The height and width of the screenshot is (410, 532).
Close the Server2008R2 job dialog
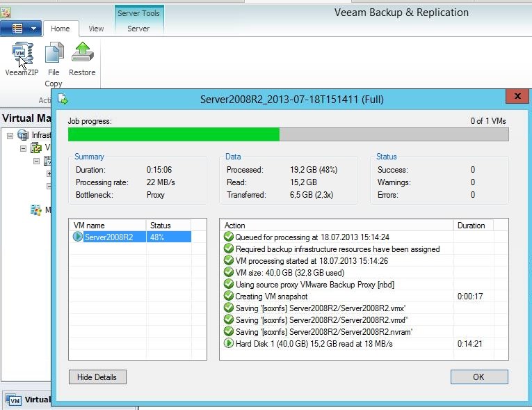517,96
